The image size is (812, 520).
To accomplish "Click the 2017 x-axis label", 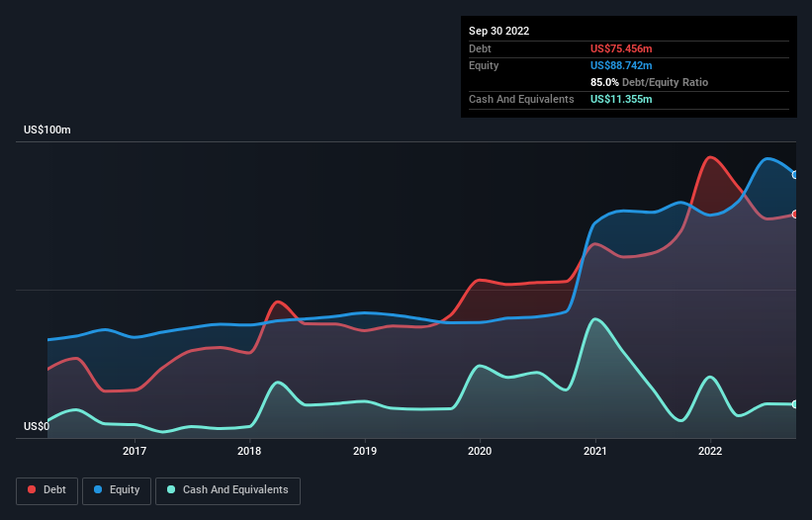I will point(135,451).
